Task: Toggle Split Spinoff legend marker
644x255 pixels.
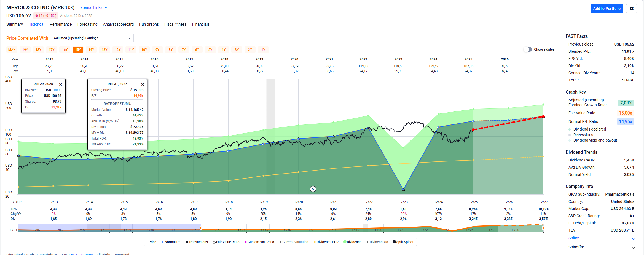Action: pos(404,242)
